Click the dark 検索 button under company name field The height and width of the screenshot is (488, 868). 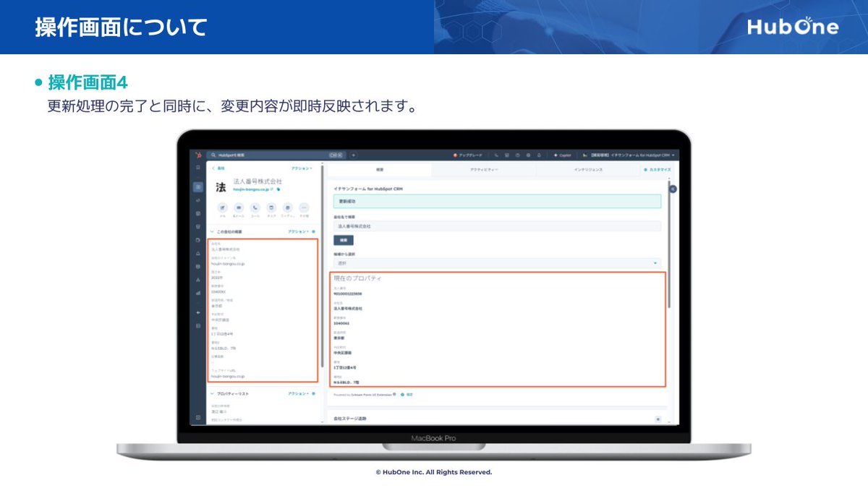(344, 240)
